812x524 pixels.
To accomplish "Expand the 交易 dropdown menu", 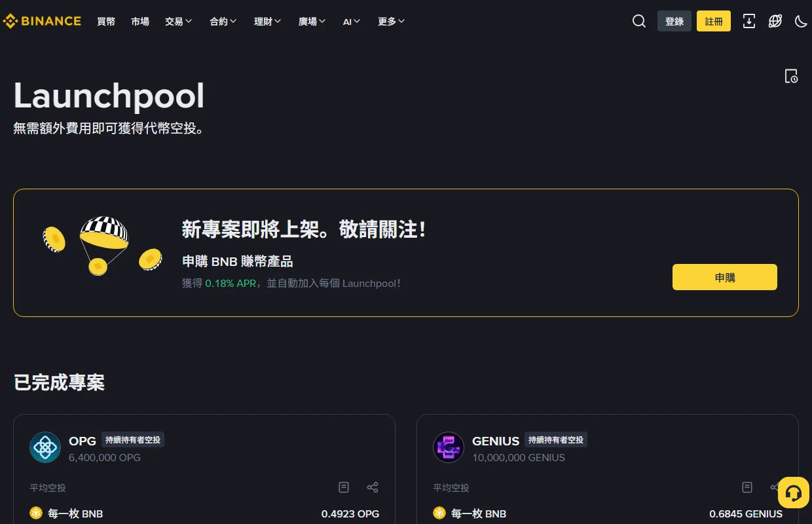I will point(179,22).
